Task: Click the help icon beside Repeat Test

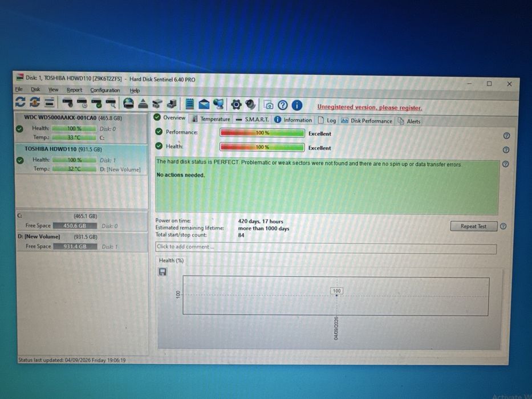Action: (503, 226)
